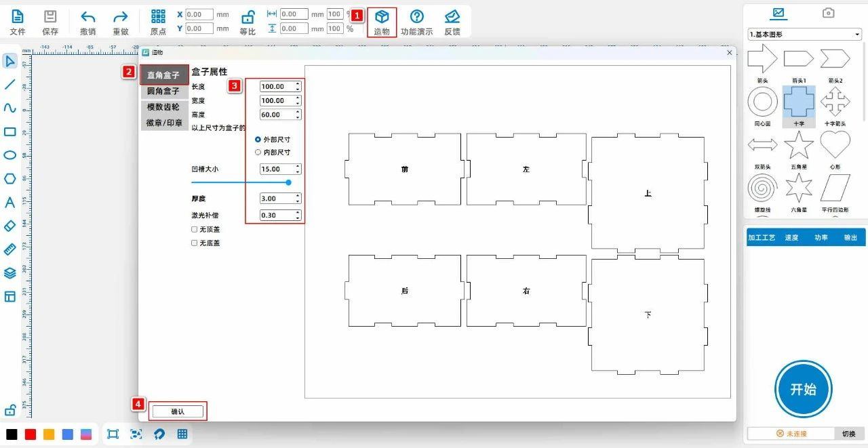Image resolution: width=868 pixels, height=448 pixels.
Task: Click the 撤销 undo icon
Action: pyautogui.click(x=87, y=17)
